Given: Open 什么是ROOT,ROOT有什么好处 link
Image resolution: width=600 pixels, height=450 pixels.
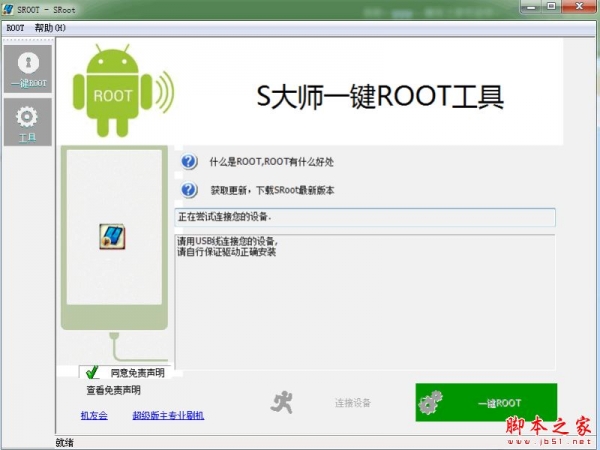Looking at the screenshot, I should pyautogui.click(x=271, y=162).
